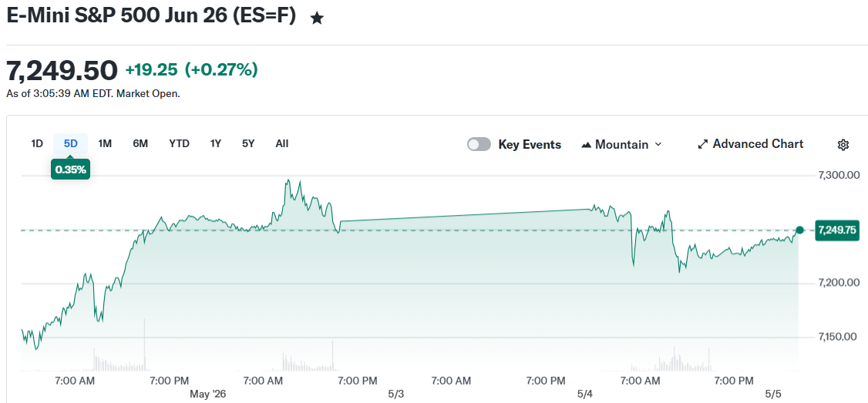Click the 7,249.75 current price label
Viewport: 868px width, 403px height.
point(837,230)
